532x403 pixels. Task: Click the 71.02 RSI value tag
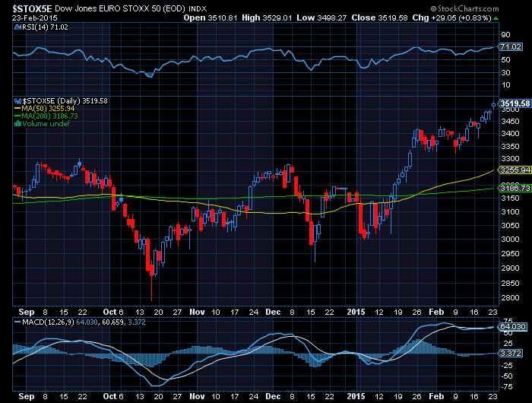coord(511,47)
